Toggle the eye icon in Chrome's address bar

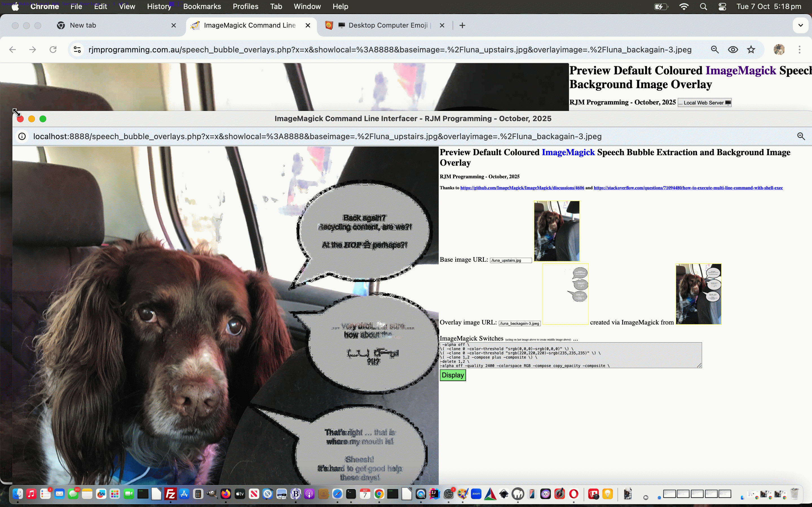pyautogui.click(x=733, y=50)
